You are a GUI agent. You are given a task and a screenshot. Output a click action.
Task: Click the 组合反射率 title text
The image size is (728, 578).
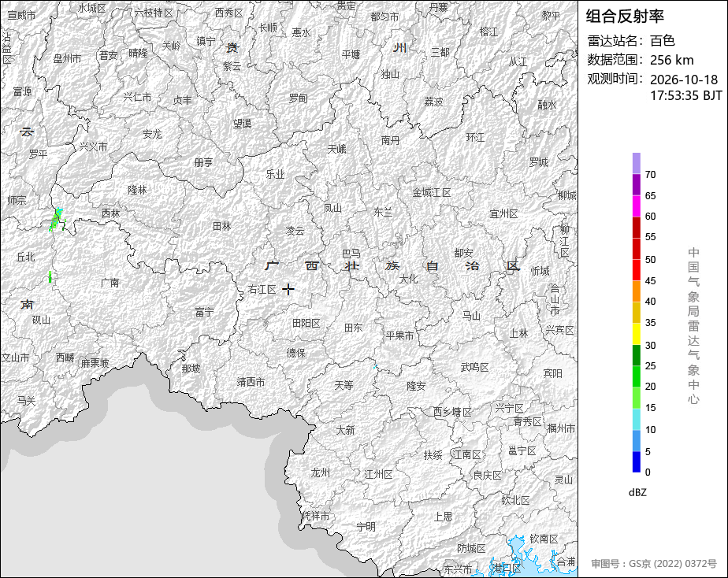[x=625, y=16]
